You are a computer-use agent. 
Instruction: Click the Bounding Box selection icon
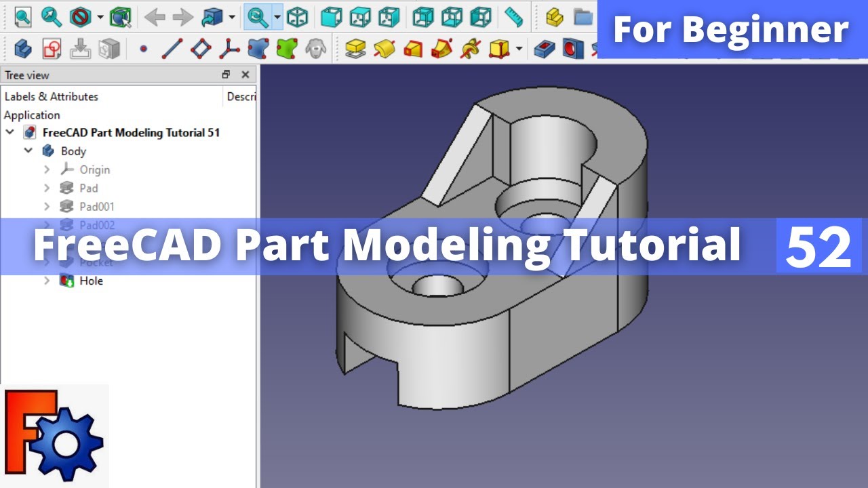tap(120, 17)
